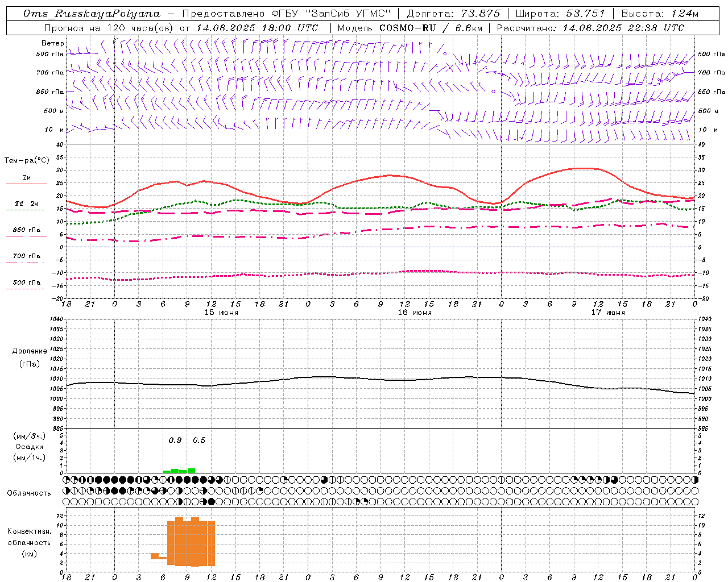Image resolution: width=728 pixels, height=582 pixels.
Task: Click the 15 июня date label
Action: click(x=221, y=312)
